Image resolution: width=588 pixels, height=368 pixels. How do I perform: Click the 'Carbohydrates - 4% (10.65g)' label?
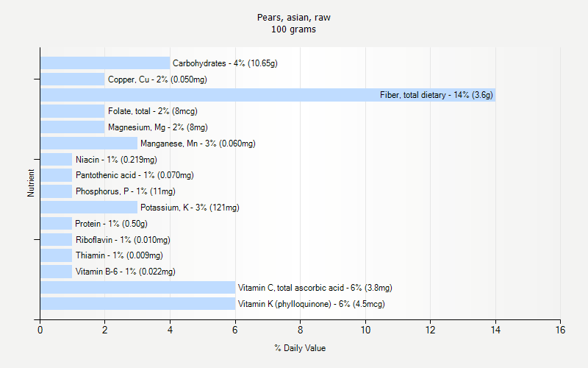pos(225,63)
